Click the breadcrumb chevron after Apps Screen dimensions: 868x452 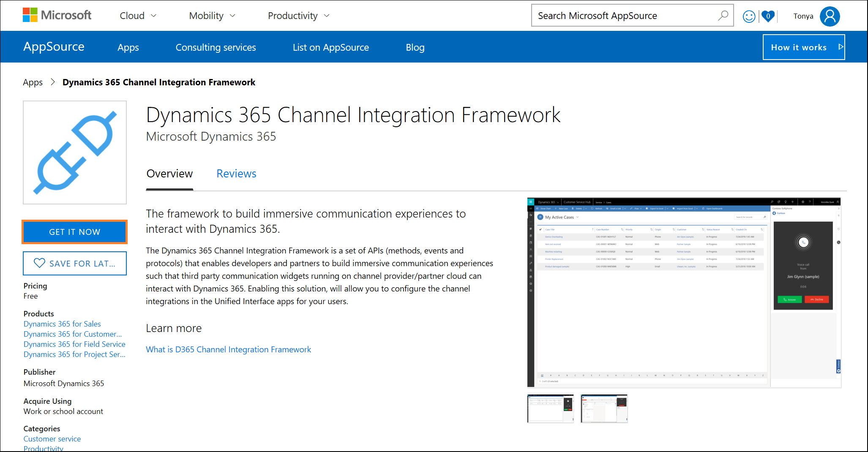53,82
